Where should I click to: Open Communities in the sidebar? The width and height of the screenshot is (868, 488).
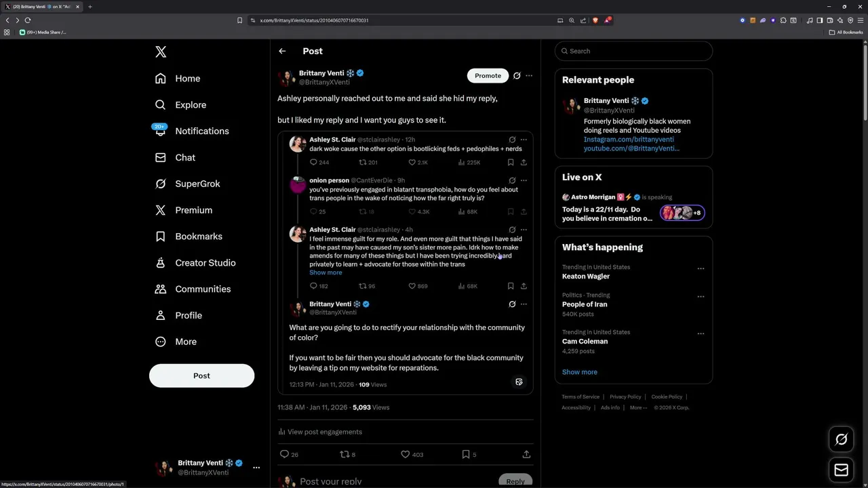(193, 289)
